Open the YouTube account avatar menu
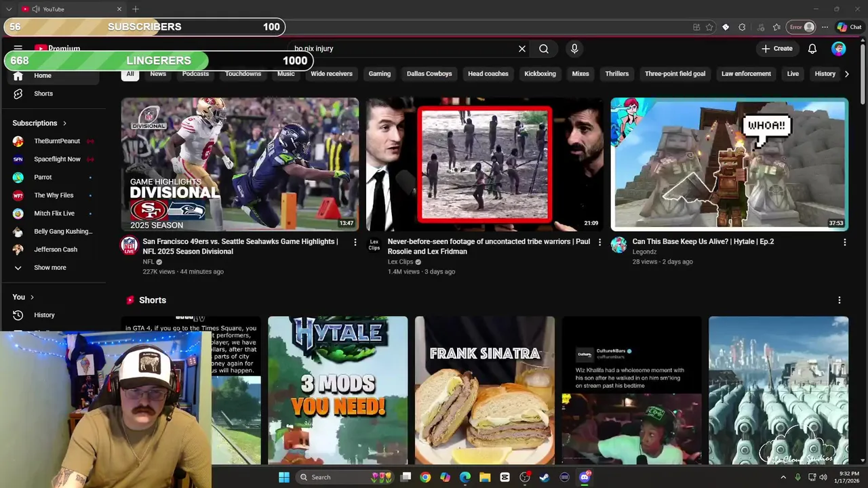 (x=839, y=49)
